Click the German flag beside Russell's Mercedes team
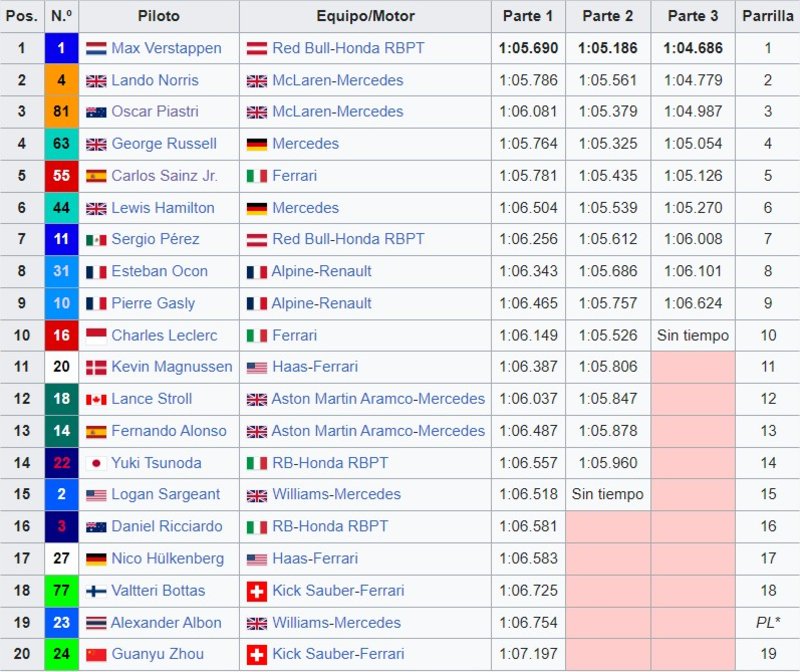 pyautogui.click(x=257, y=144)
